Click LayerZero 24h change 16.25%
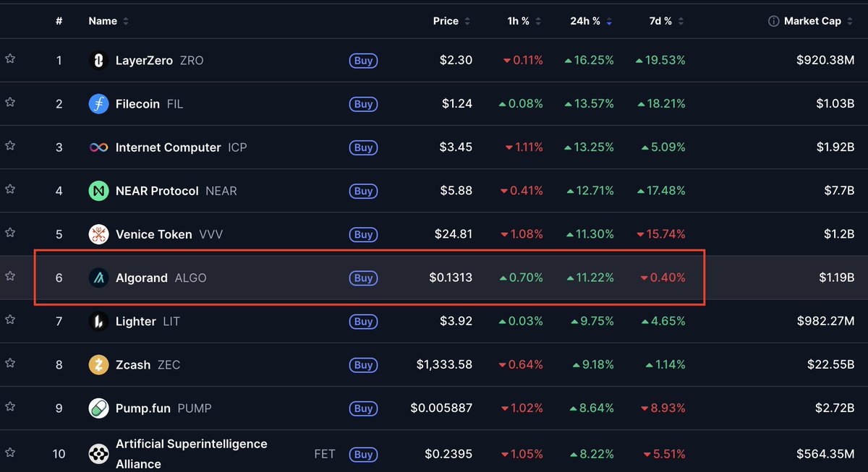The image size is (868, 472). click(x=589, y=61)
